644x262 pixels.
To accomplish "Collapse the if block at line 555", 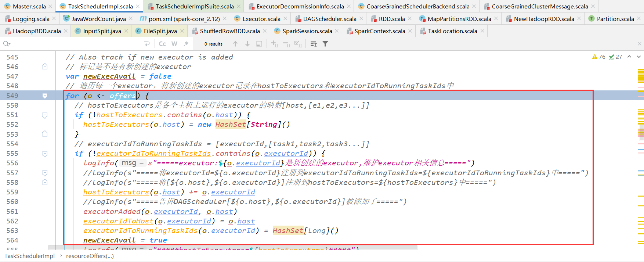I will (x=45, y=154).
